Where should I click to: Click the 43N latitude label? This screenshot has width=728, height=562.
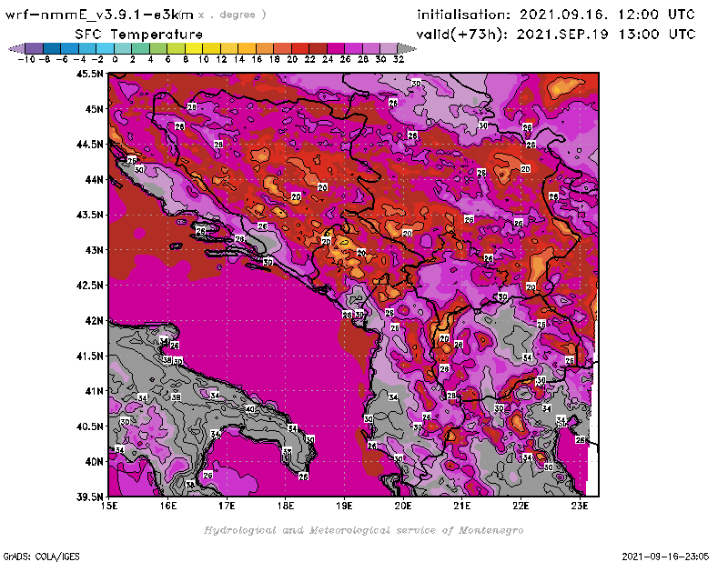pos(94,250)
